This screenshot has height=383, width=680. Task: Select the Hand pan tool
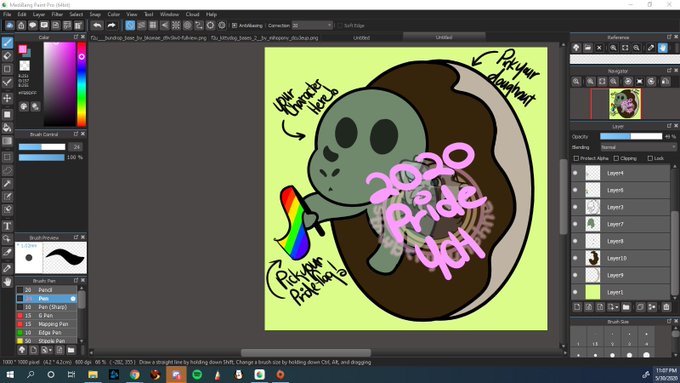tap(7, 282)
